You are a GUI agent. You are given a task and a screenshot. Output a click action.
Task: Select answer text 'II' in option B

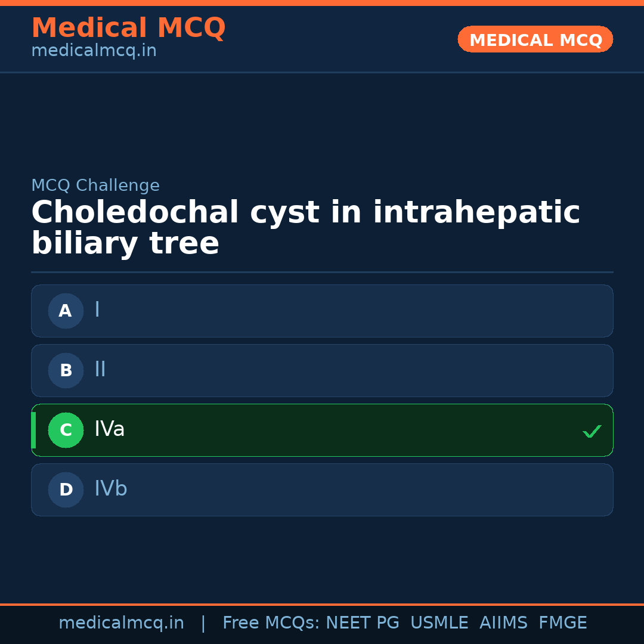[100, 370]
